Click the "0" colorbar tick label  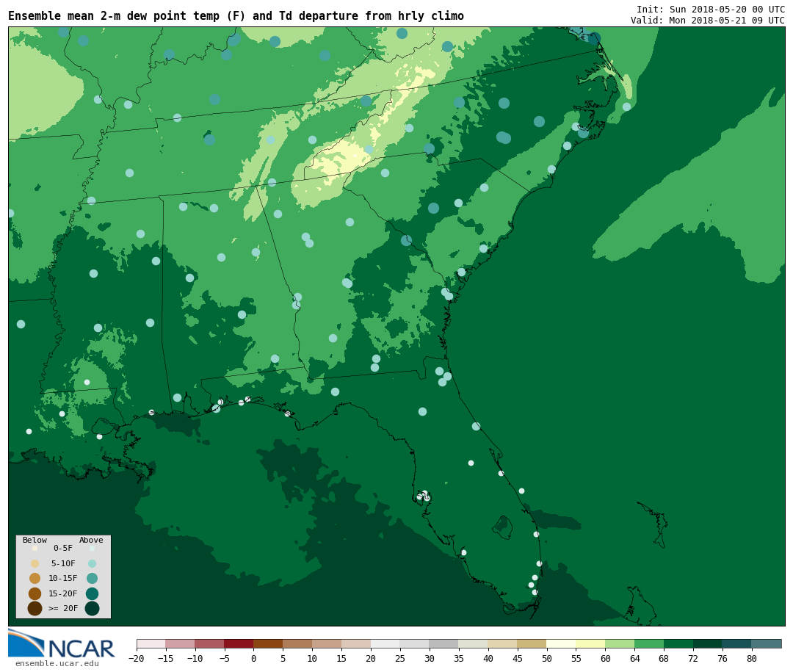pos(254,658)
